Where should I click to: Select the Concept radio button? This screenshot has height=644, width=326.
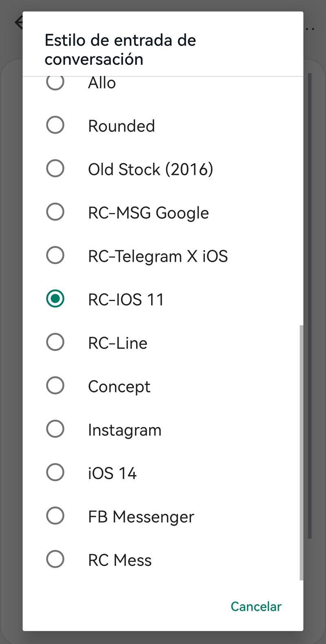[55, 386]
